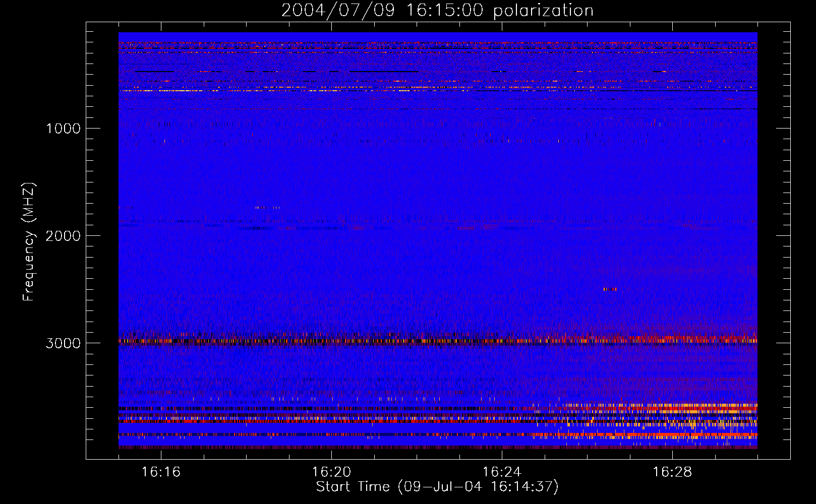Click the 3000 frequency tick label
This screenshot has height=504, width=816.
63,343
